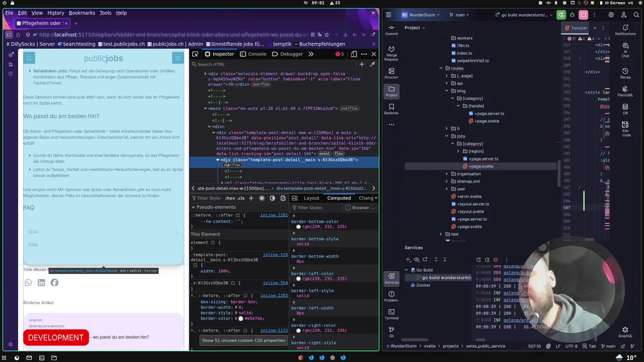This screenshot has height=362, width=644.
Task: Open the Merge Requests tool window
Action: (x=391, y=53)
